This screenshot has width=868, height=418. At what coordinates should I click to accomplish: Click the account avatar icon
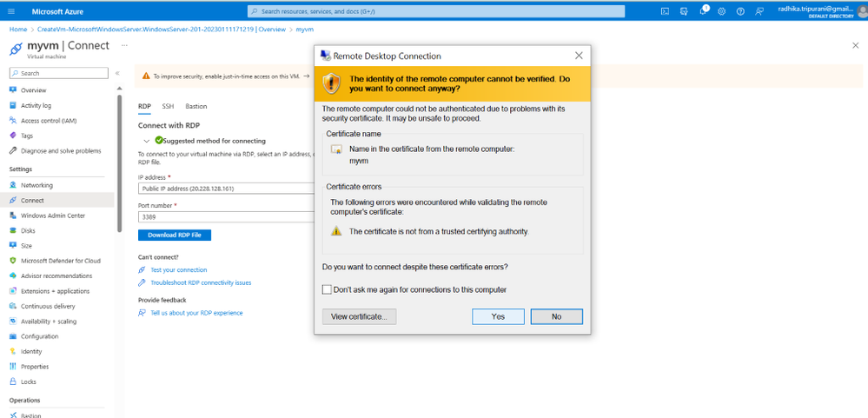point(862,11)
